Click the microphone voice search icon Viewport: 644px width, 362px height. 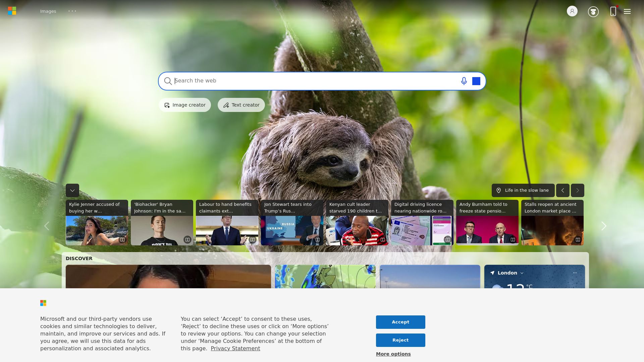tap(464, 81)
